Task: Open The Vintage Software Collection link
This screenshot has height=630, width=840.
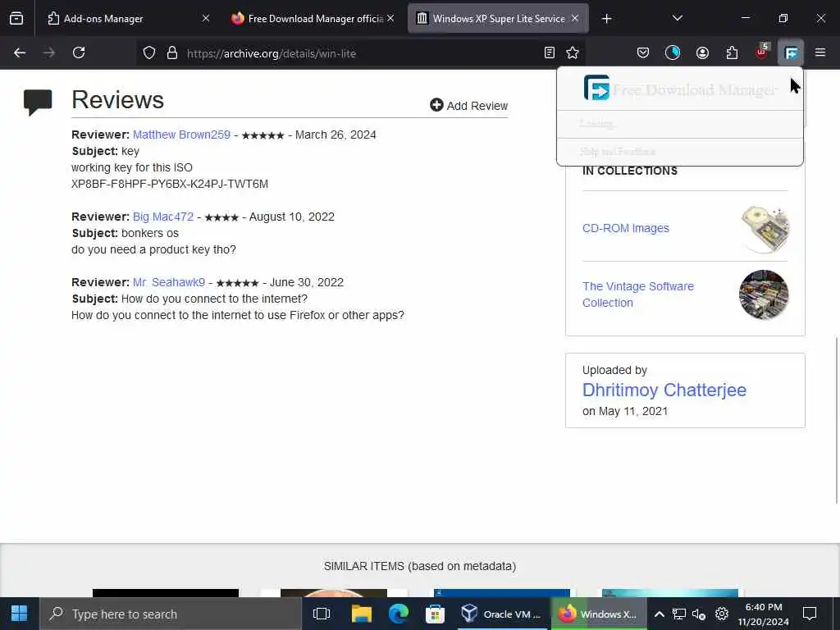Action: (637, 294)
